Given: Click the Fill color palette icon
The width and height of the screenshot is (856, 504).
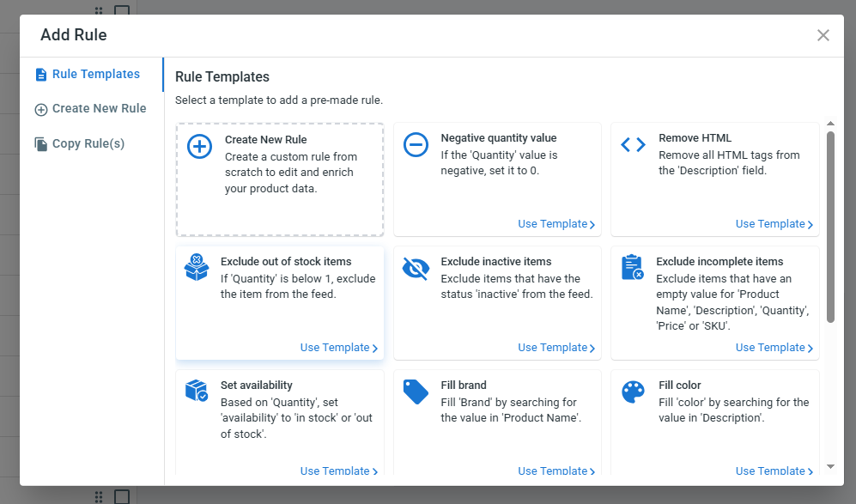Looking at the screenshot, I should pyautogui.click(x=633, y=392).
